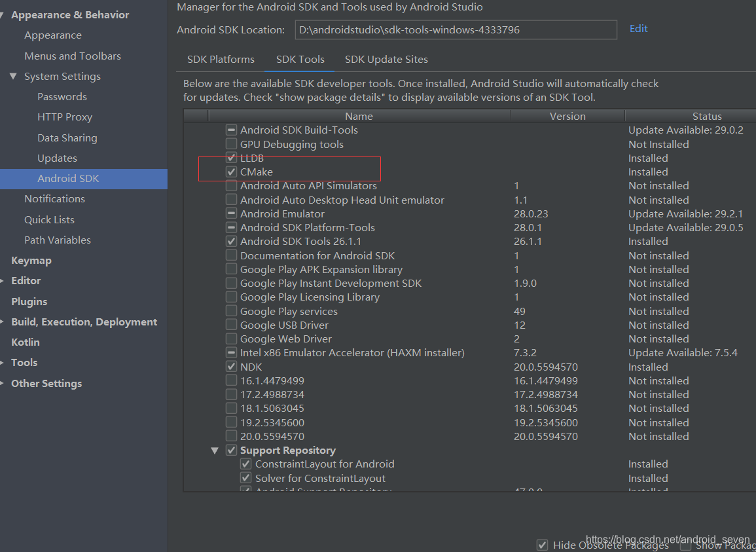
Task: Toggle Android SDK Platform-Tools checkbox
Action: [x=232, y=227]
